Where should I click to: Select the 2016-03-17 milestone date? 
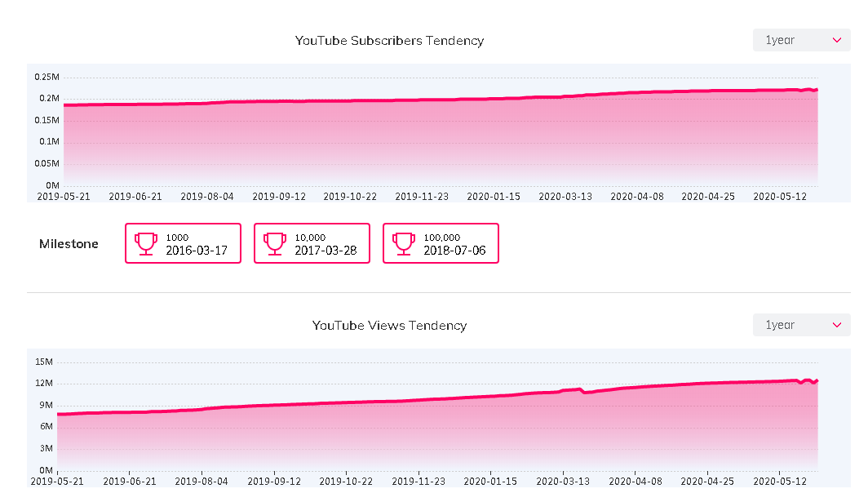tap(197, 251)
